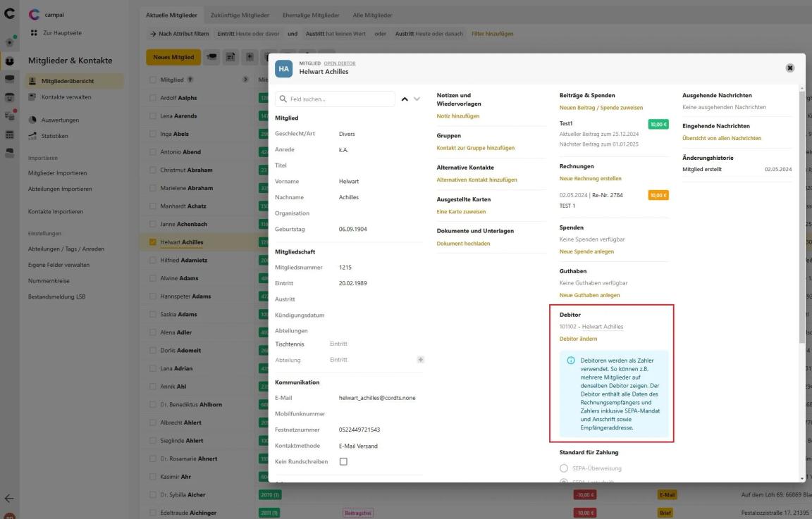Click the Zur Hauptseite grid icon

coord(34,32)
